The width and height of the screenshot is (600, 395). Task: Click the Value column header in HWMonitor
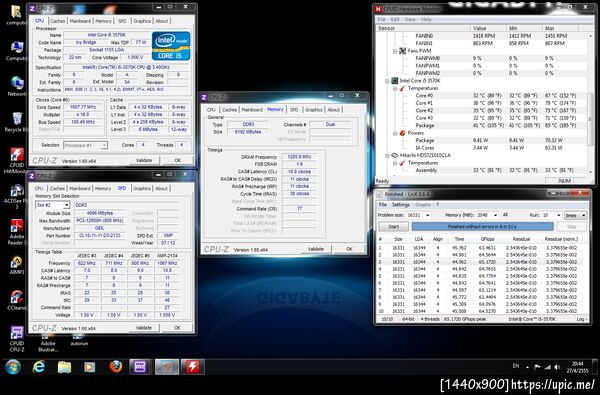click(x=488, y=28)
